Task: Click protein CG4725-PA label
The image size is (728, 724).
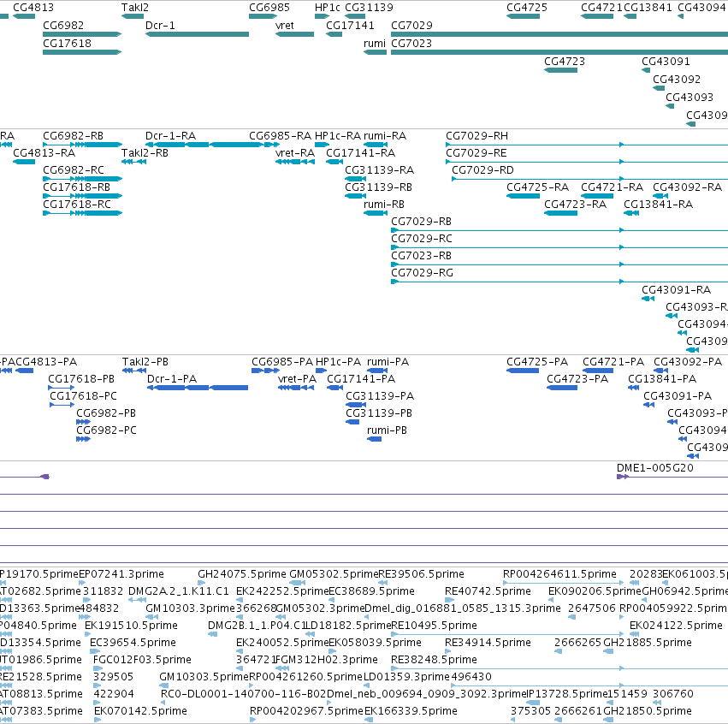Action: coord(537,362)
